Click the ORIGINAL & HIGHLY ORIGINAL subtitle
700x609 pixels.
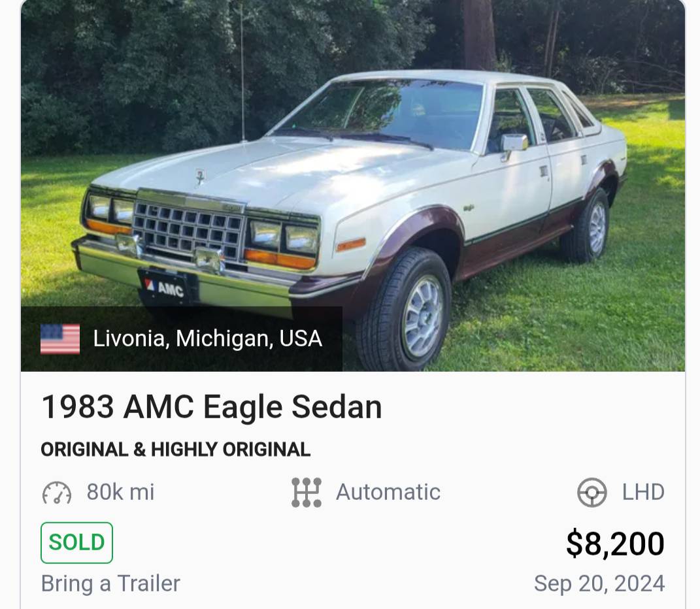[175, 450]
